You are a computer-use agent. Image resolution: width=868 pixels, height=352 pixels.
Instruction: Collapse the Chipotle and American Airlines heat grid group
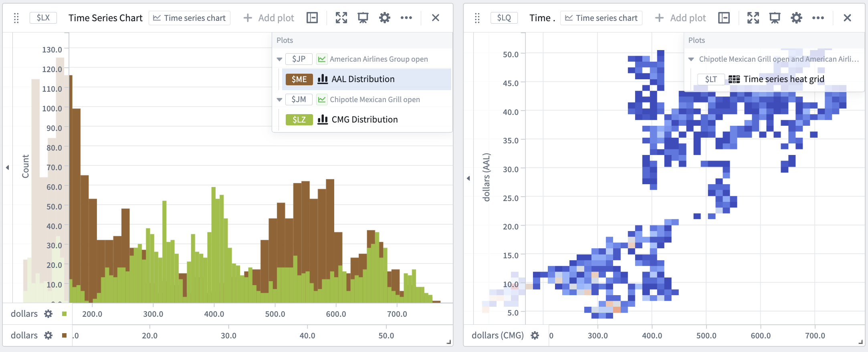[691, 59]
